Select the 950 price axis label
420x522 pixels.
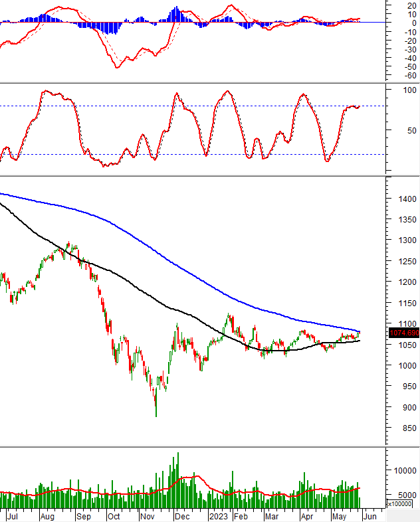pyautogui.click(x=409, y=387)
